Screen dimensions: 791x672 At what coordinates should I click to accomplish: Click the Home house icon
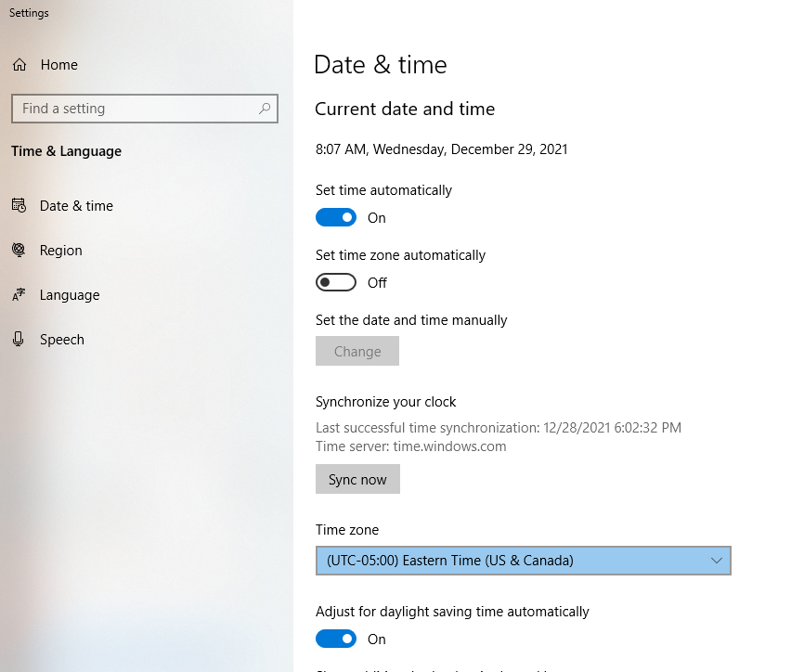click(x=19, y=65)
